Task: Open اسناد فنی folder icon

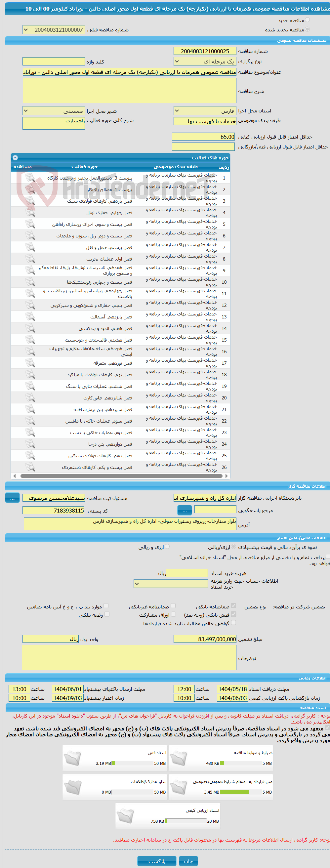Action: pyautogui.click(x=72, y=758)
